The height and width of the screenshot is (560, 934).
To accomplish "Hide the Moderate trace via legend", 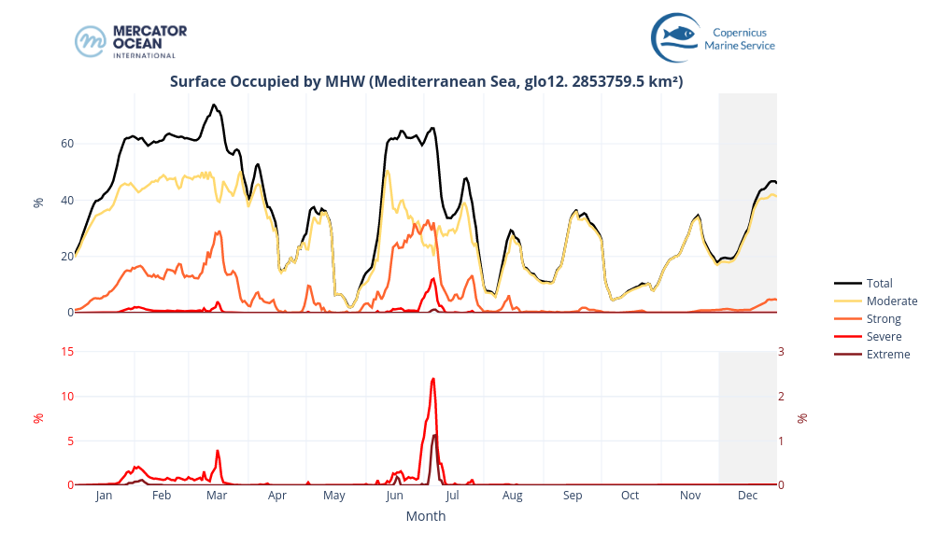I will (891, 301).
